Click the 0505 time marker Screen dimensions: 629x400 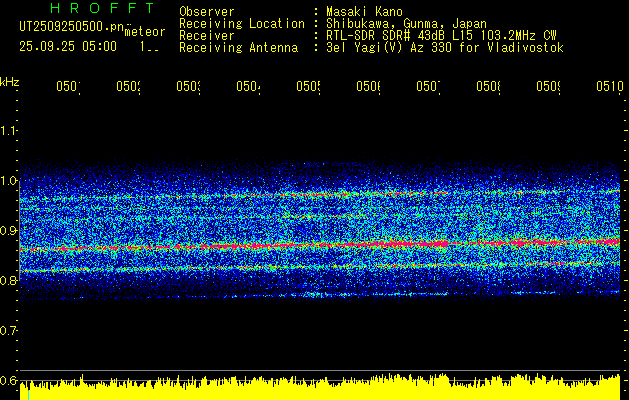pos(308,86)
